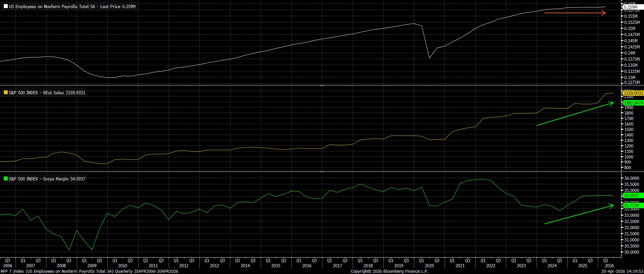Click the orange horizontal arrow annotation
This screenshot has width=644, height=274.
coord(575,13)
